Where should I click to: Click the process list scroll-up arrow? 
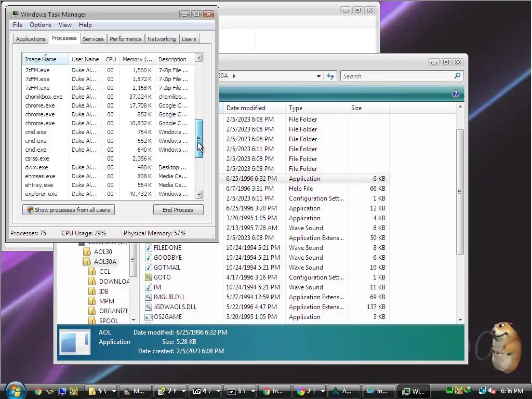(199, 58)
